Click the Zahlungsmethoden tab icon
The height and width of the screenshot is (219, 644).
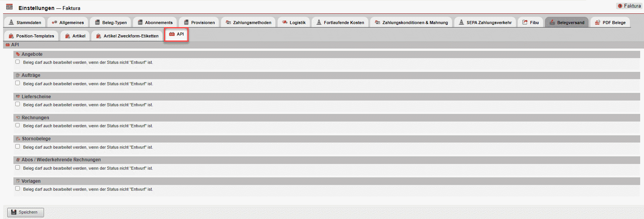point(228,23)
